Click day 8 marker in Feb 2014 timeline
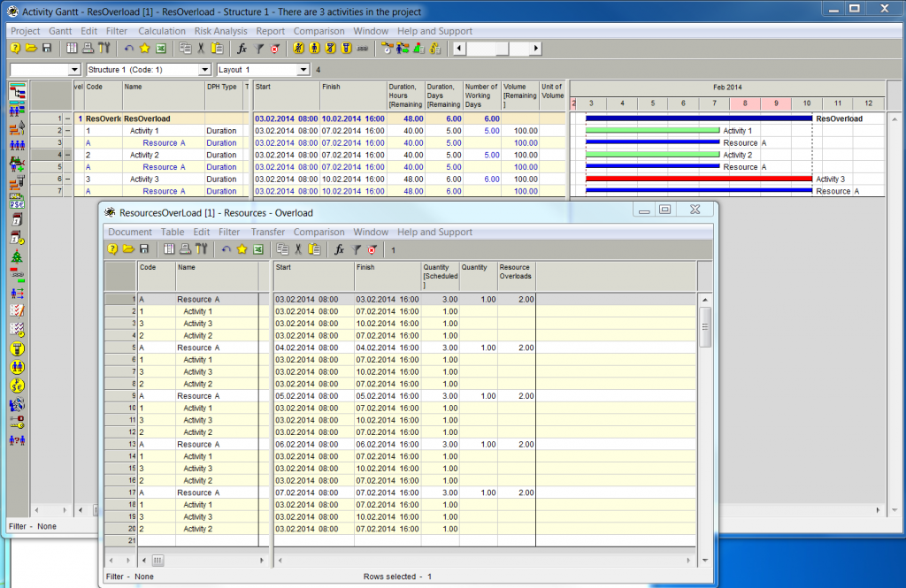 pyautogui.click(x=745, y=103)
